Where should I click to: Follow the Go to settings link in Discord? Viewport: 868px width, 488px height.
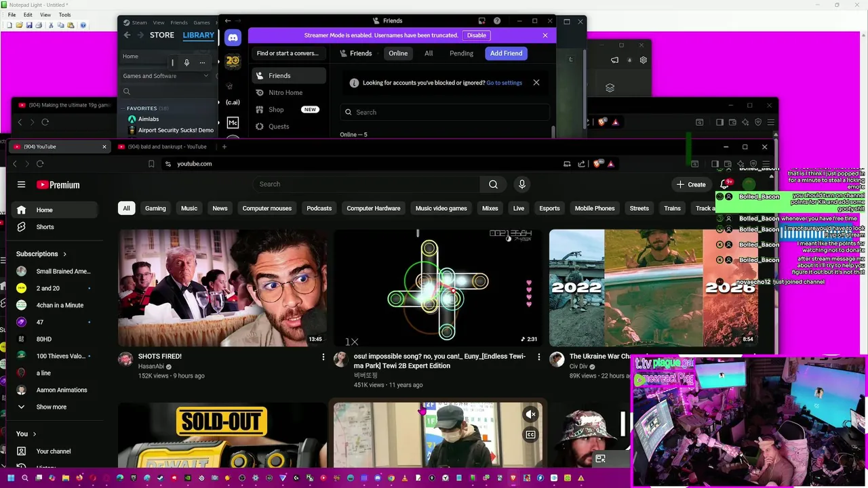point(504,83)
